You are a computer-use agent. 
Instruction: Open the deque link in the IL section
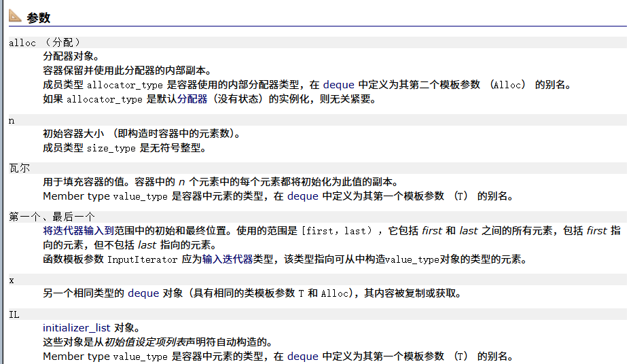pyautogui.click(x=303, y=357)
